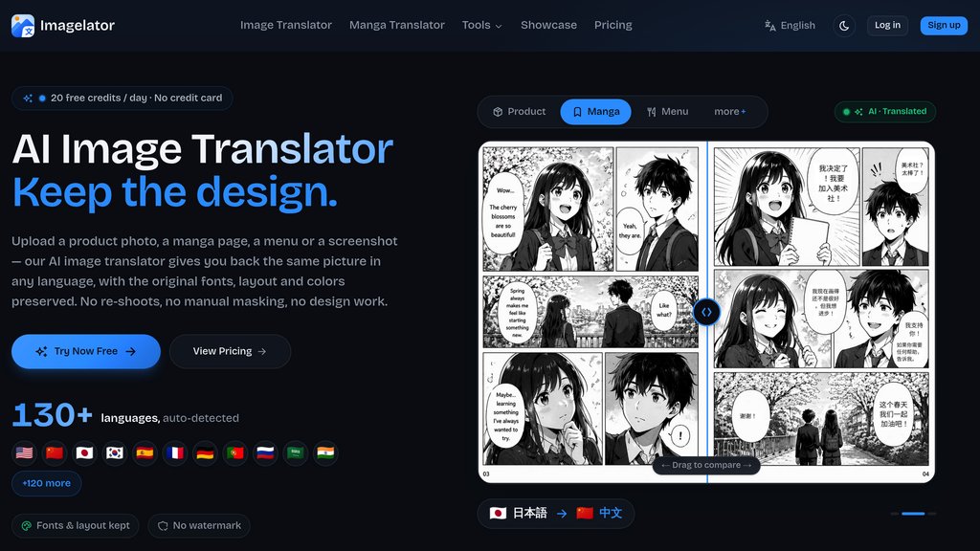The width and height of the screenshot is (980, 551).
Task: Select the Germany flag icon
Action: [x=205, y=452]
